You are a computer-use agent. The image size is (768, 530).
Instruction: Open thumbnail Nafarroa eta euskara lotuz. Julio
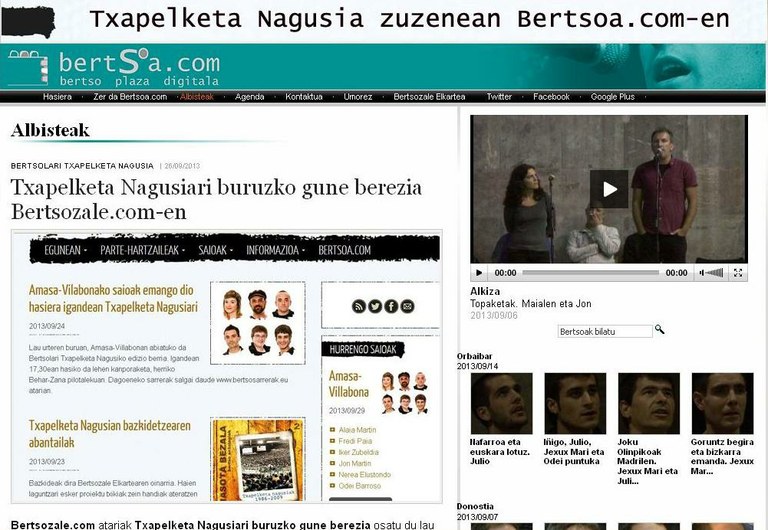point(501,404)
